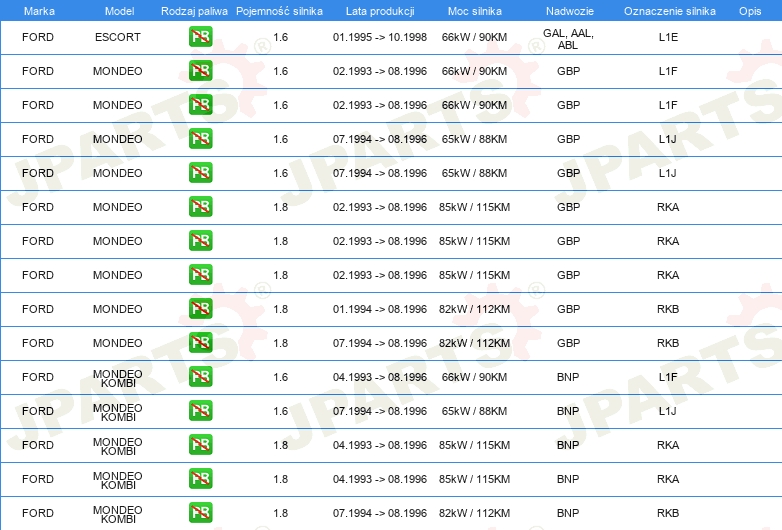Select the '04.1993 -> 08.1996' cell in the KOMBI L1F row
This screenshot has width=782, height=530.
(x=380, y=377)
